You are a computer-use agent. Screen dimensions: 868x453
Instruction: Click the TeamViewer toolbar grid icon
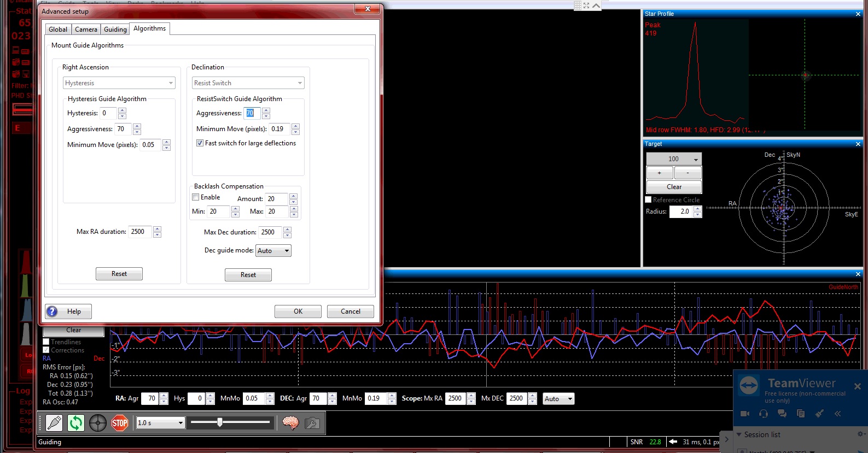click(x=578, y=5)
